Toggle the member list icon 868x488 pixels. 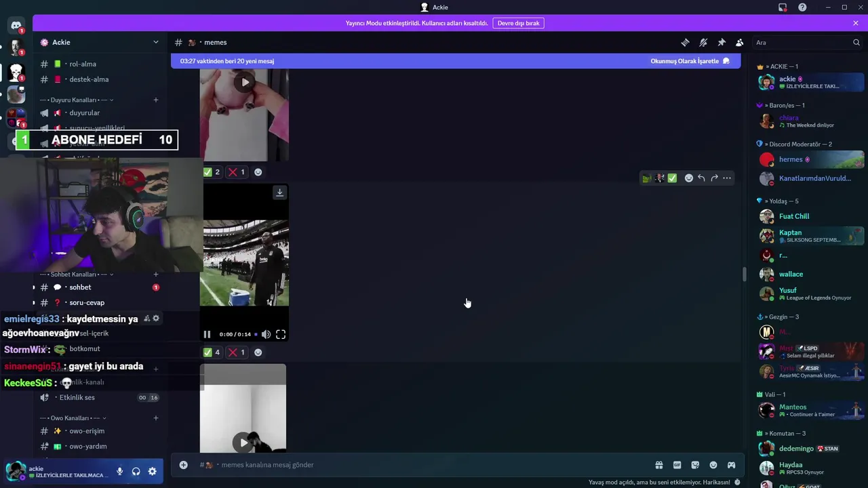click(x=740, y=42)
